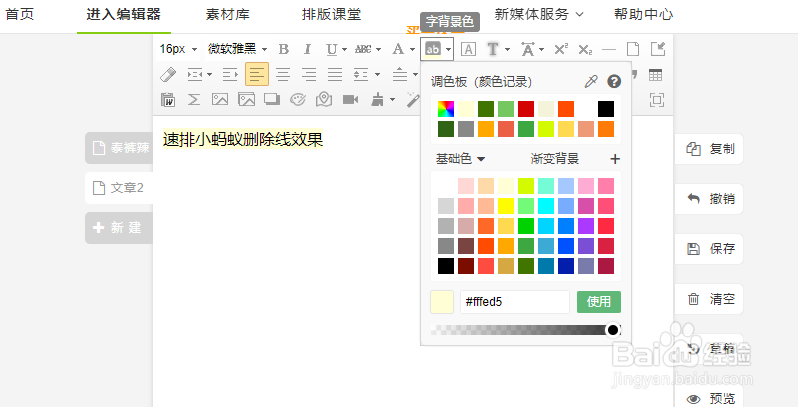798x407 pixels.
Task: Insert a table via grid icon
Action: click(x=656, y=75)
